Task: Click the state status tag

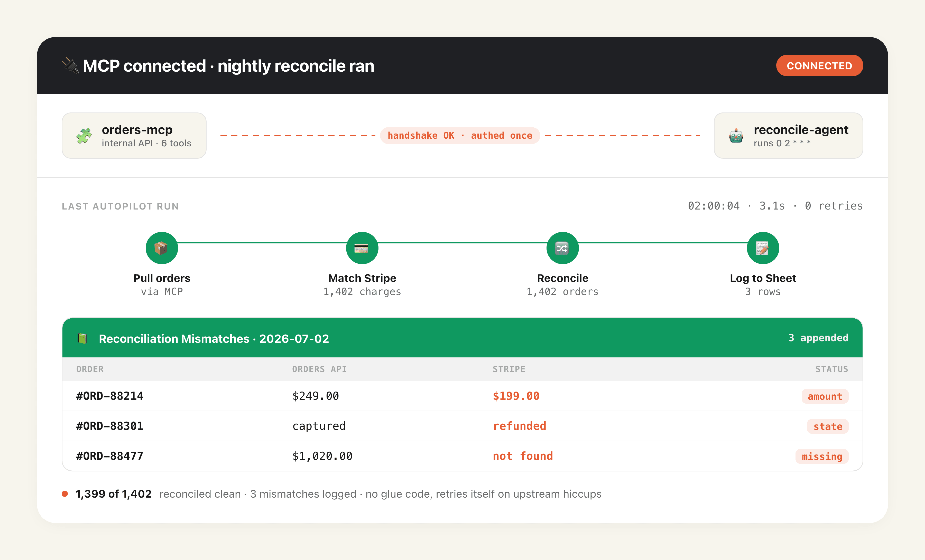Action: coord(827,426)
